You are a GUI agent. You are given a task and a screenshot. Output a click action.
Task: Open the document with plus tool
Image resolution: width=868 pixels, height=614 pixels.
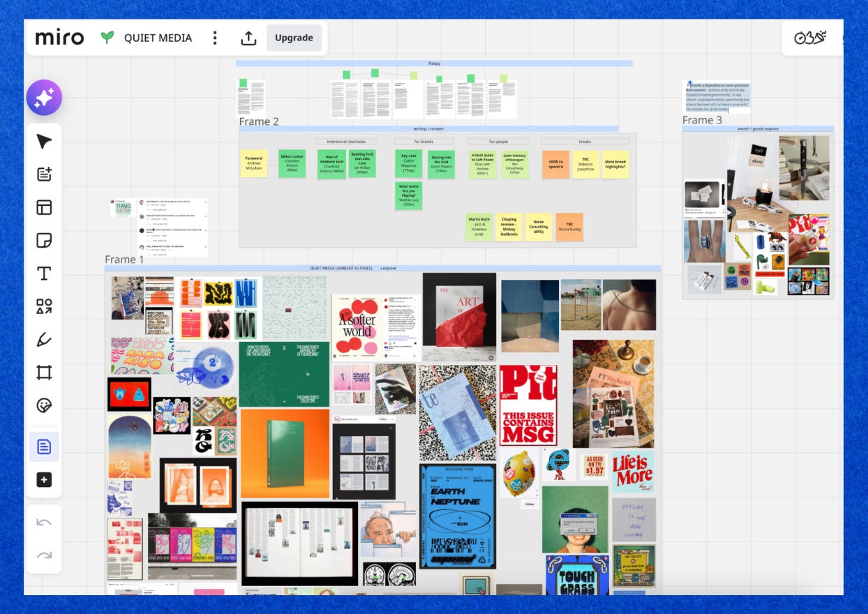pos(44,174)
